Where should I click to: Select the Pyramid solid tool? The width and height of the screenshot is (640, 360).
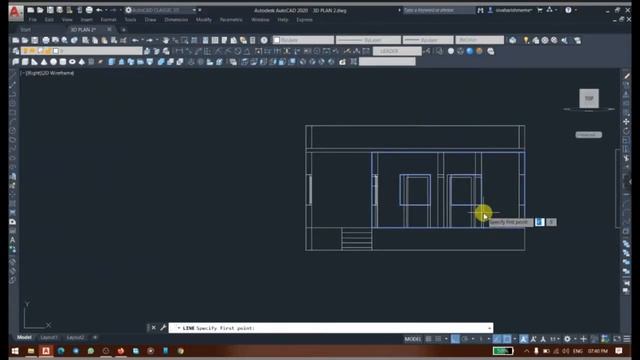tap(82, 62)
